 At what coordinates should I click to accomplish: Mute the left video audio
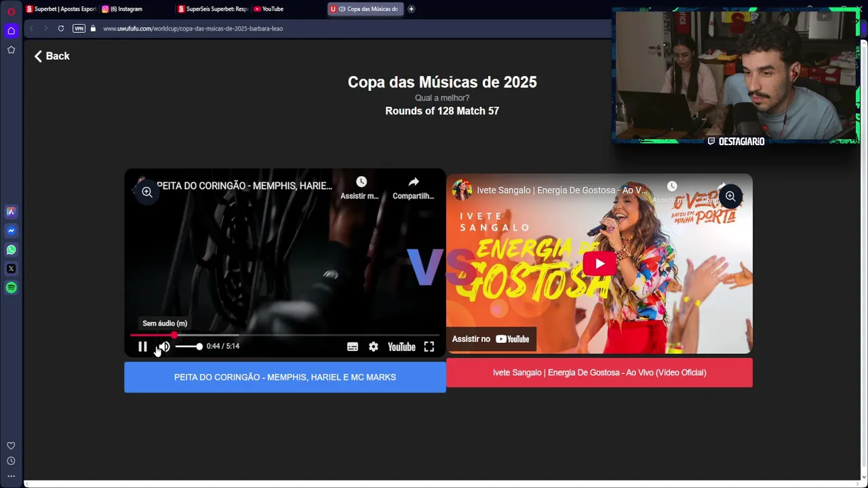pos(164,346)
